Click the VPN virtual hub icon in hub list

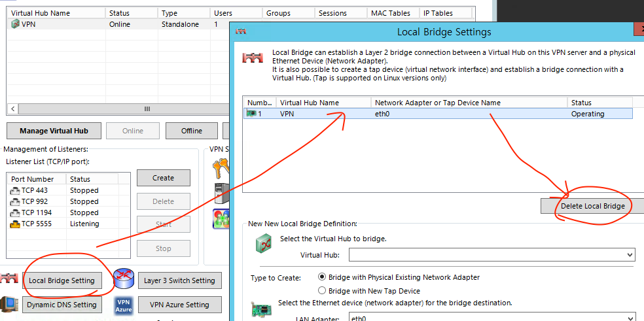15,24
